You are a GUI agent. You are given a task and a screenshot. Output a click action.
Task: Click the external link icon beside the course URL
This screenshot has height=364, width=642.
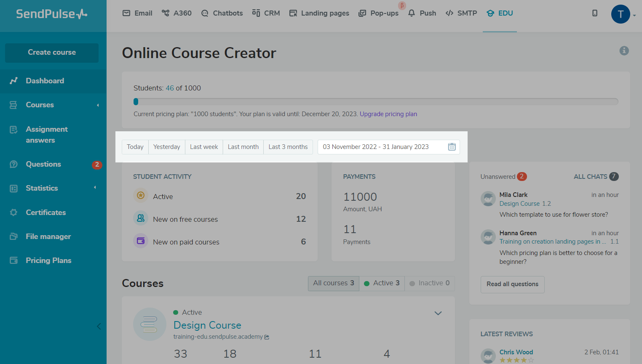267,337
